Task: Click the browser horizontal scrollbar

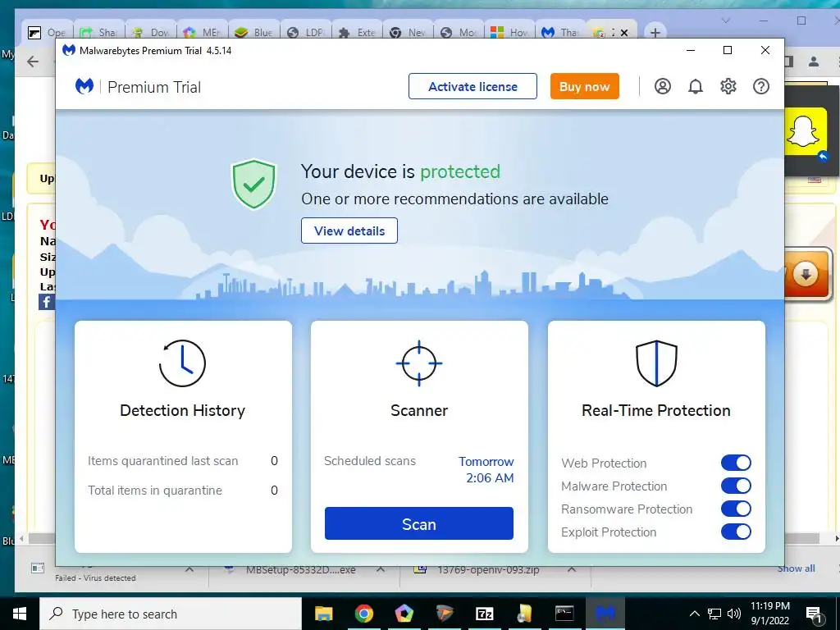Action: pyautogui.click(x=423, y=538)
